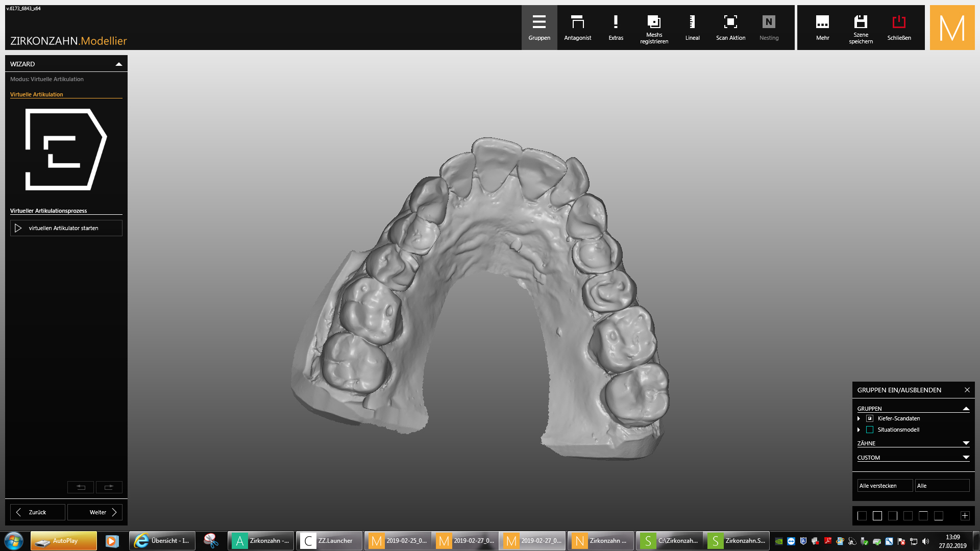Select the third view preset box

[893, 516]
